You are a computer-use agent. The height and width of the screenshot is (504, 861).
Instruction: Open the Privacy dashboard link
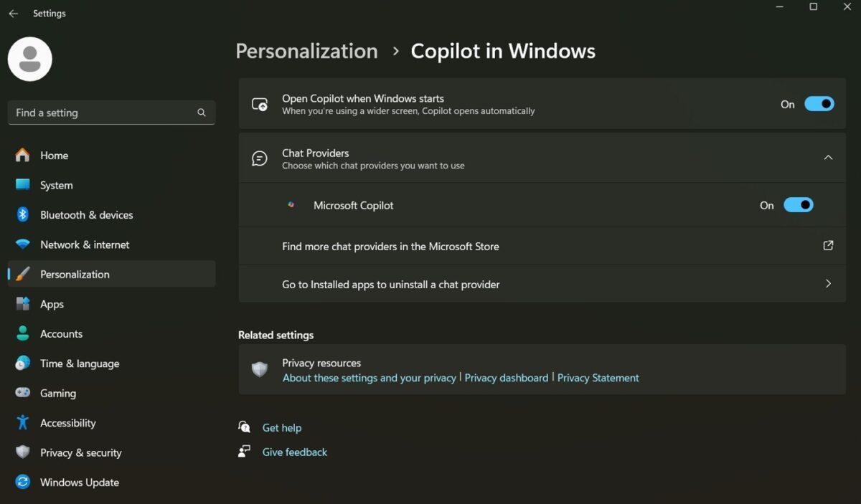click(x=506, y=378)
